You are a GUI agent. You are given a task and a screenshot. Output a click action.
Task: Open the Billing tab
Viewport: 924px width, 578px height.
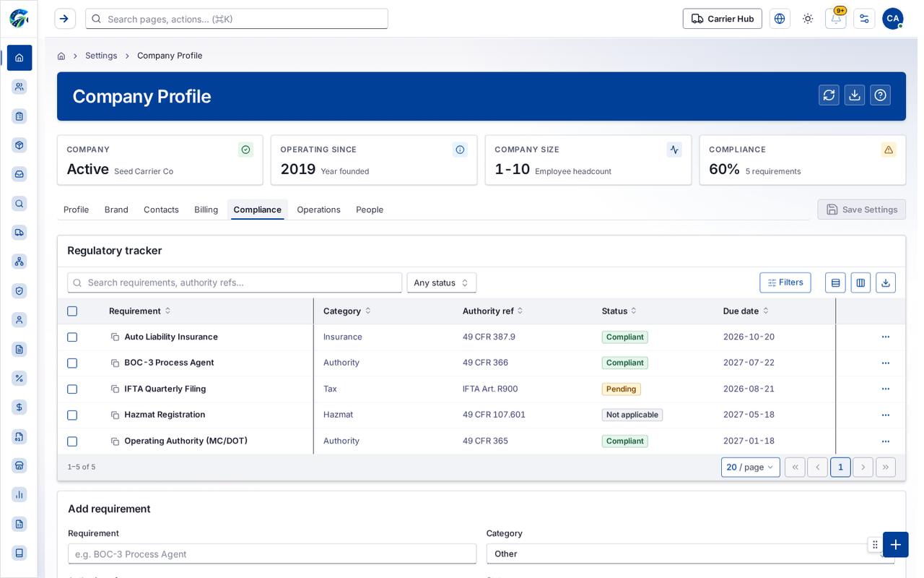(x=206, y=210)
